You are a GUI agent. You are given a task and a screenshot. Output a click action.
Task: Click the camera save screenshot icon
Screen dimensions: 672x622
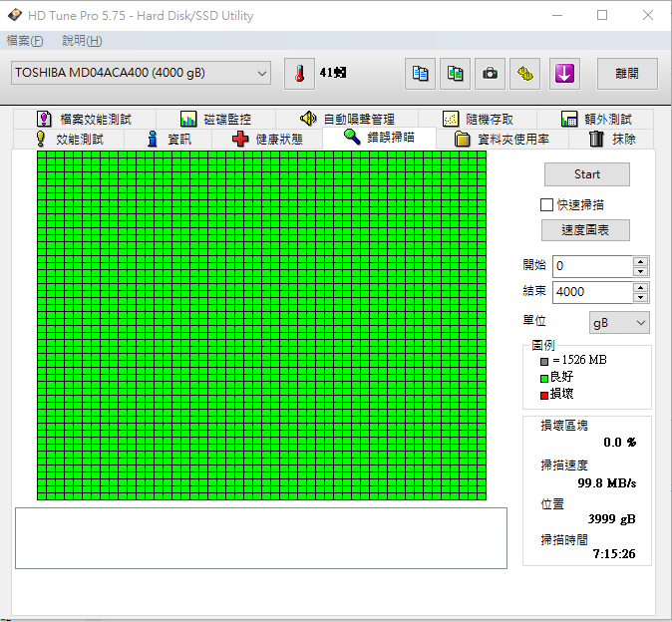coord(490,74)
